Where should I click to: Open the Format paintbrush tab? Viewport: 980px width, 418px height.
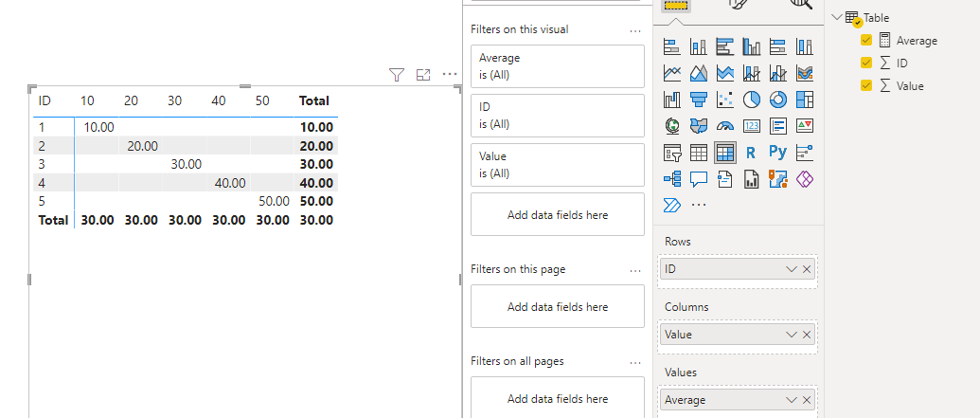coord(738,5)
